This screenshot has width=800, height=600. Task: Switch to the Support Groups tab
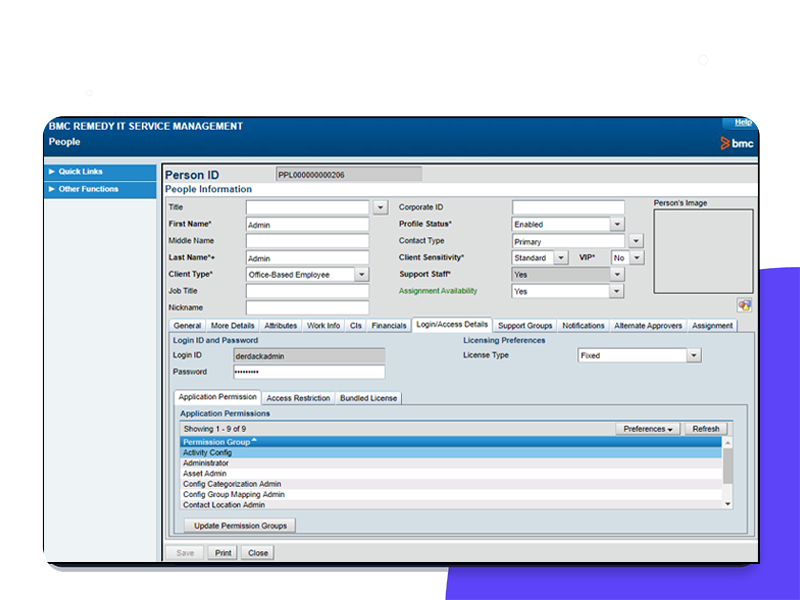[525, 326]
